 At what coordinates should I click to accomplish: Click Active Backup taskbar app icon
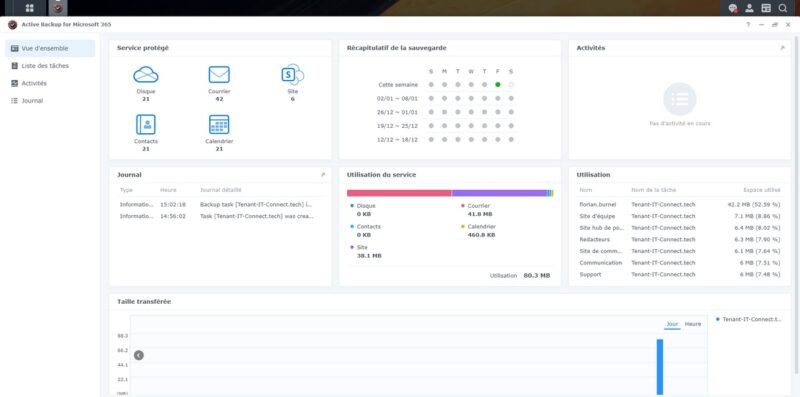pyautogui.click(x=58, y=8)
